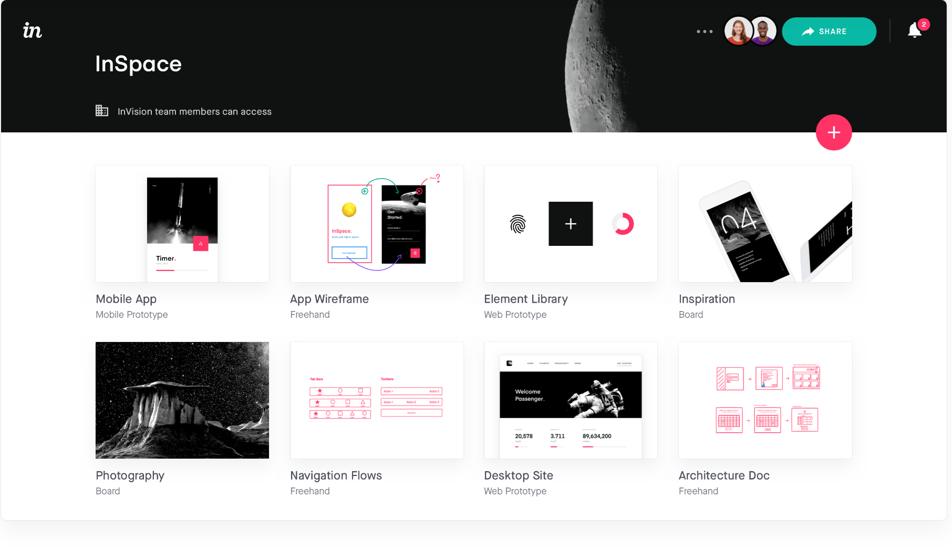Open the Architecture Doc thumbnail
Screen dimensions: 952x560
click(x=765, y=400)
